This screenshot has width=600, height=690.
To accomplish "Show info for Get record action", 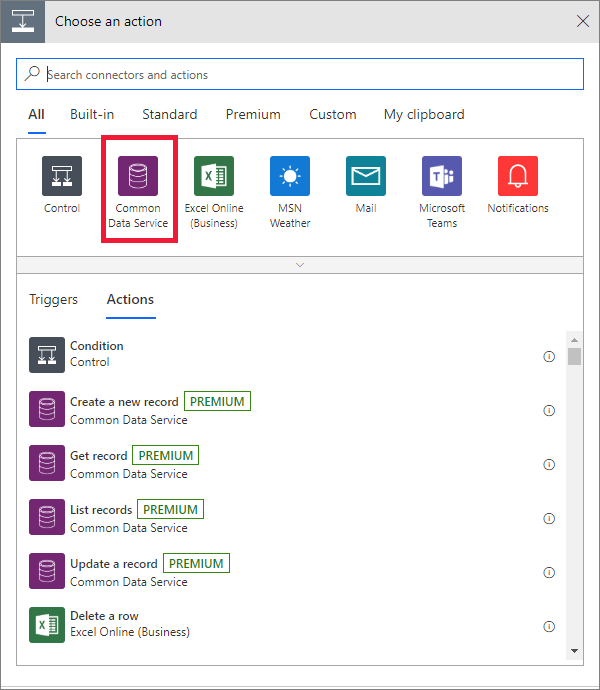I will (549, 464).
